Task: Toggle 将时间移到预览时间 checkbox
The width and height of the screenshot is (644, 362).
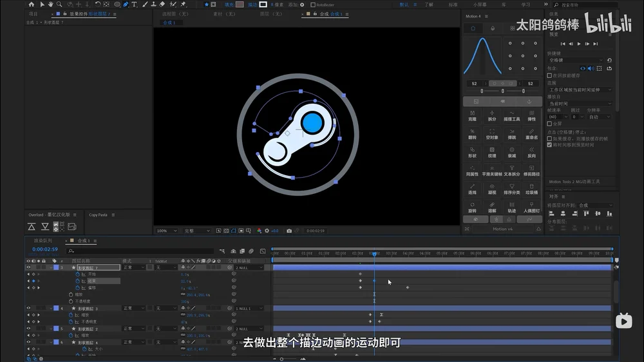Action: [x=549, y=145]
